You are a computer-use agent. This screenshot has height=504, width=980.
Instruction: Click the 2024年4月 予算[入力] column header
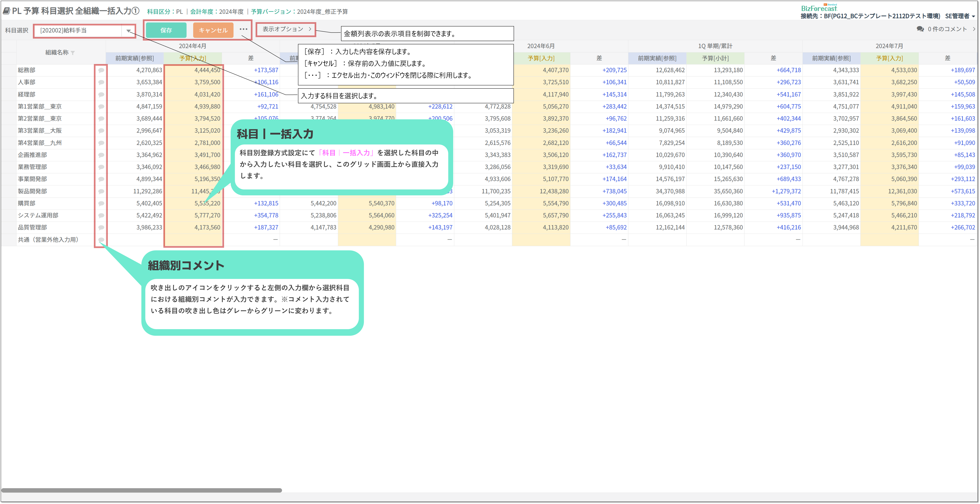[x=192, y=58]
